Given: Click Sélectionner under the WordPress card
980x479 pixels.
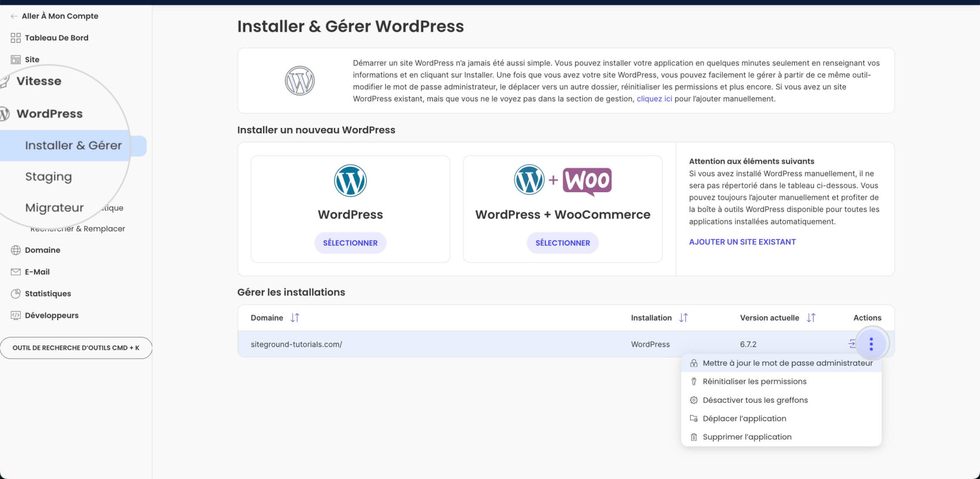Looking at the screenshot, I should (350, 243).
